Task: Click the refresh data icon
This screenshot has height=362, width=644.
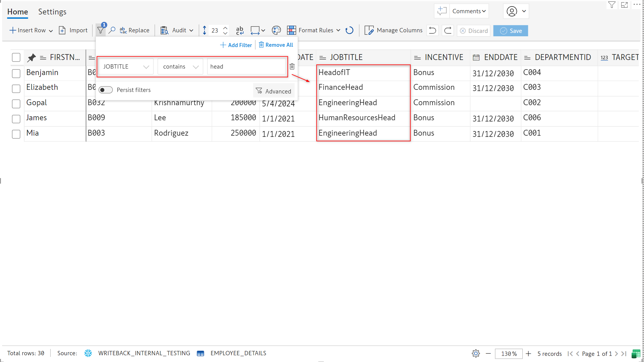Action: click(x=349, y=30)
